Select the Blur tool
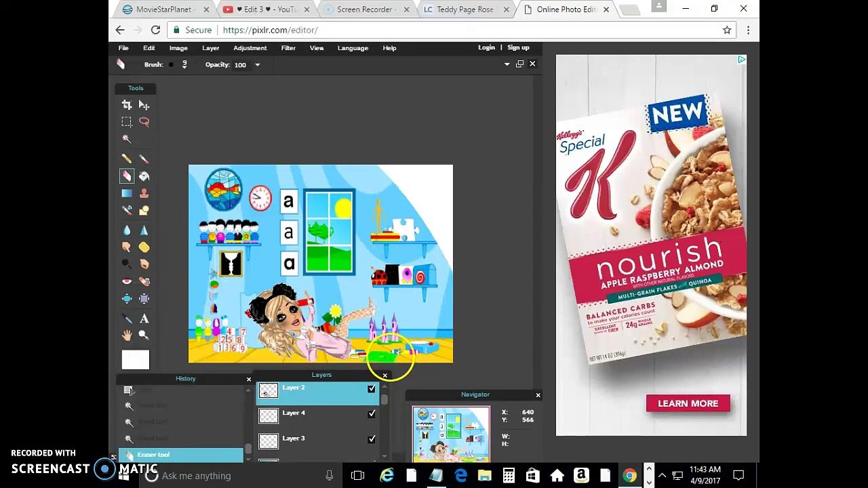This screenshot has height=488, width=868. 127,230
